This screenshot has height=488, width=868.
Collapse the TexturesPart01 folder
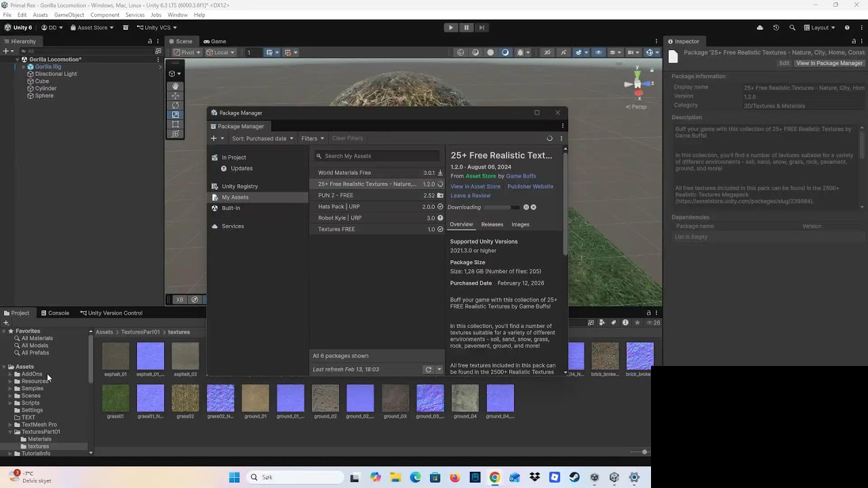(10, 432)
